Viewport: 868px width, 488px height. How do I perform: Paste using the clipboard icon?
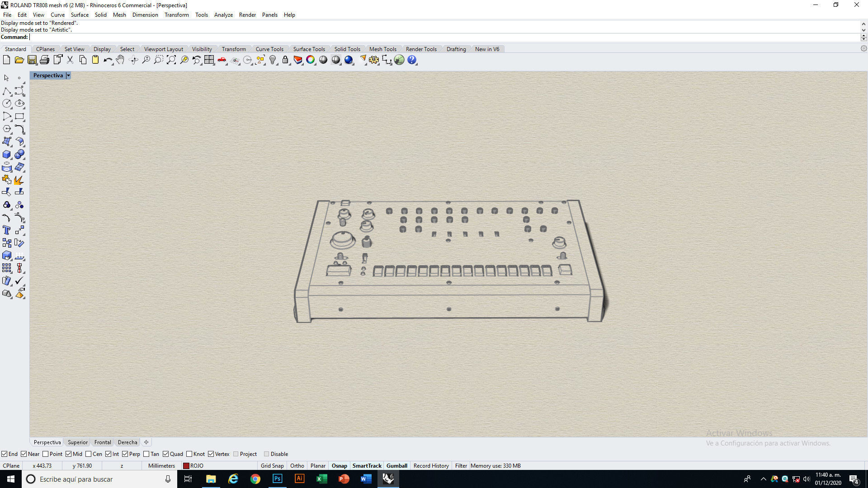[95, 60]
